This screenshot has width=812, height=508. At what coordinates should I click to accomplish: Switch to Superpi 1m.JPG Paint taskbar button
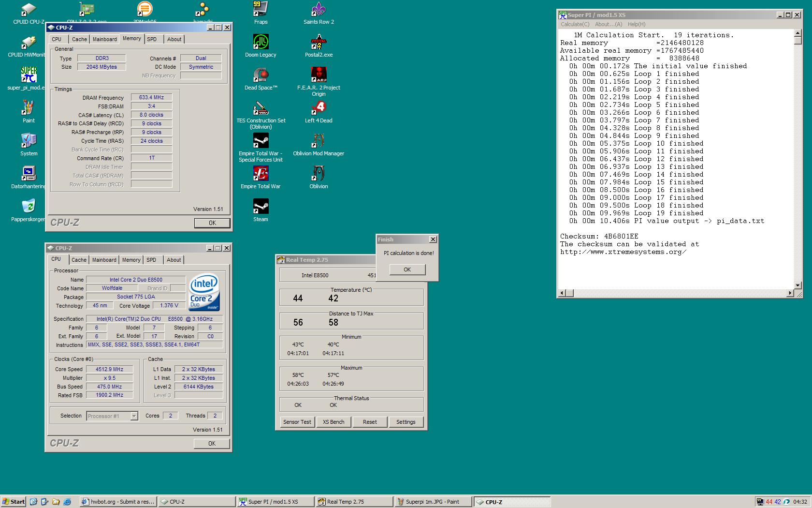pos(433,502)
